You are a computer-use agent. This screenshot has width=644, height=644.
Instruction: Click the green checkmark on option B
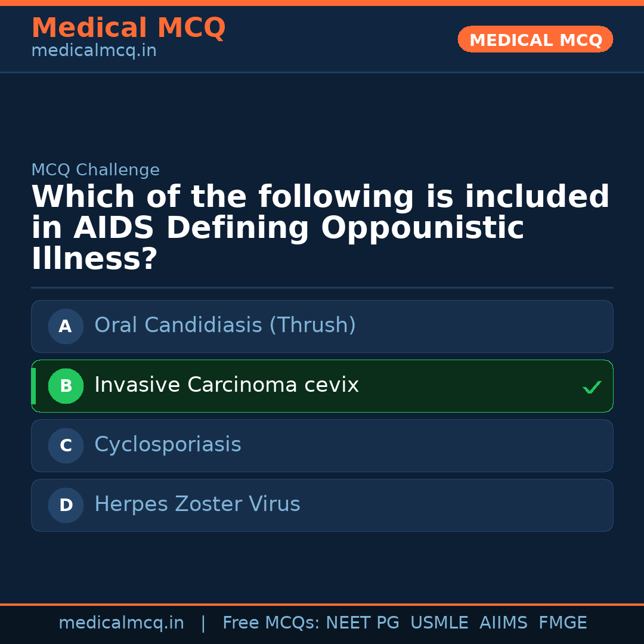592,388
